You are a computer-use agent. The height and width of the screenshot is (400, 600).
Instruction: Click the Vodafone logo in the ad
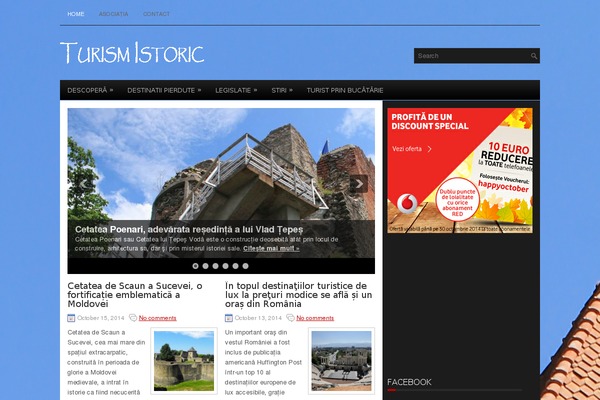(x=407, y=203)
